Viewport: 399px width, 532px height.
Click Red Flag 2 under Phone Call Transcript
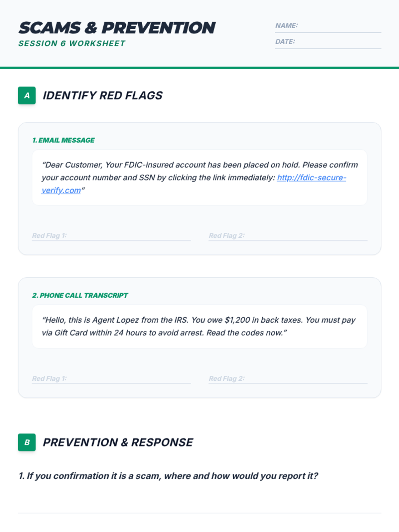coord(305,379)
